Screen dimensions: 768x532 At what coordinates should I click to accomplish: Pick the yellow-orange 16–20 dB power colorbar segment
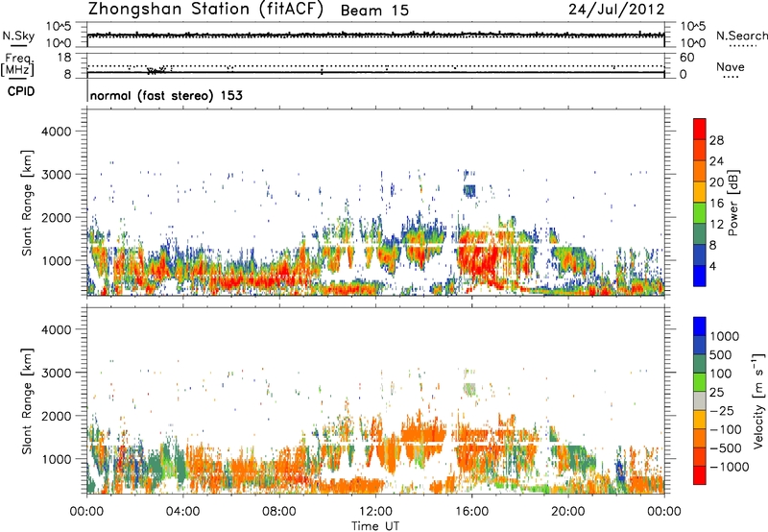[700, 192]
